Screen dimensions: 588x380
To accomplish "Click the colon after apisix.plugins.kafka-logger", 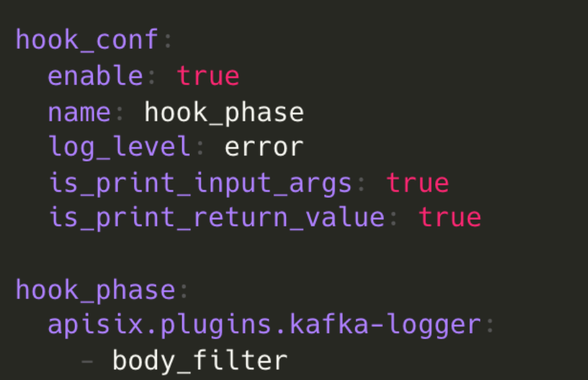I will click(x=490, y=325).
